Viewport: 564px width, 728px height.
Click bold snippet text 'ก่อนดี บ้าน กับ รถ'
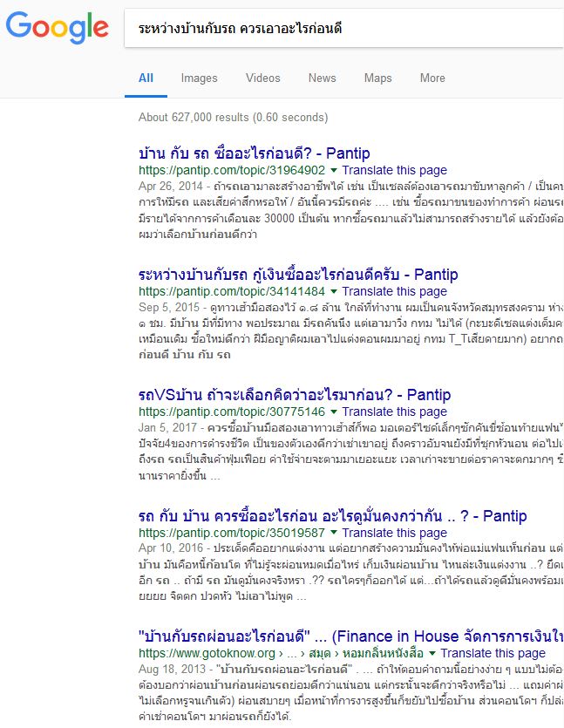(x=184, y=355)
